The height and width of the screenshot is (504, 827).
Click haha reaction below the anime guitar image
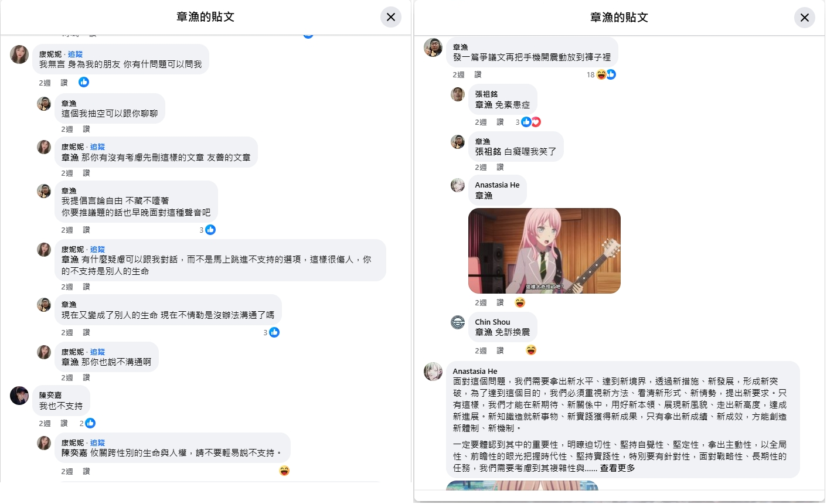pyautogui.click(x=520, y=302)
